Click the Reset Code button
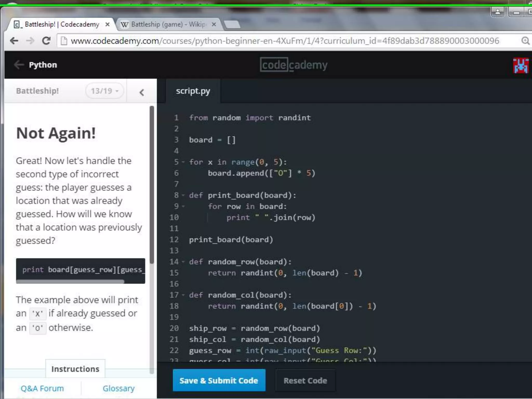 coord(305,381)
